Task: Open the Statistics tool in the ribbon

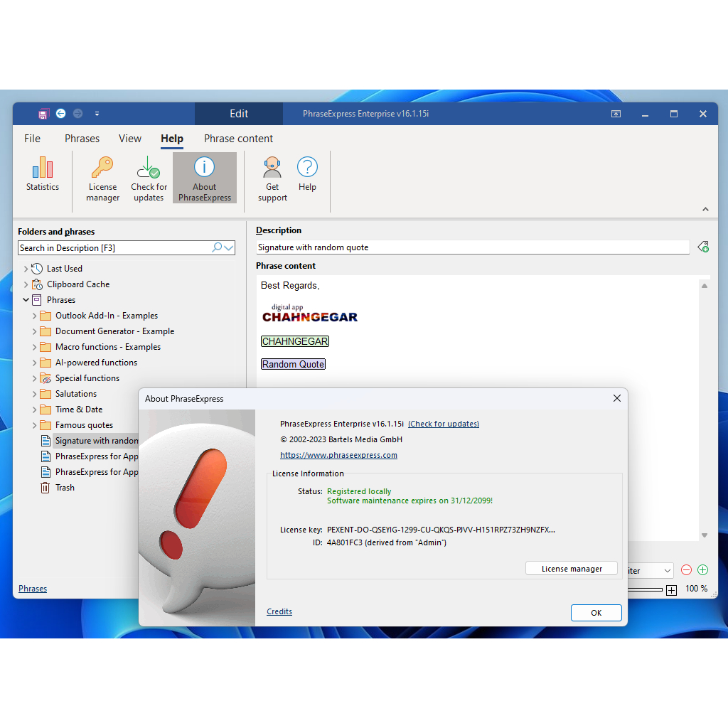Action: [x=42, y=173]
